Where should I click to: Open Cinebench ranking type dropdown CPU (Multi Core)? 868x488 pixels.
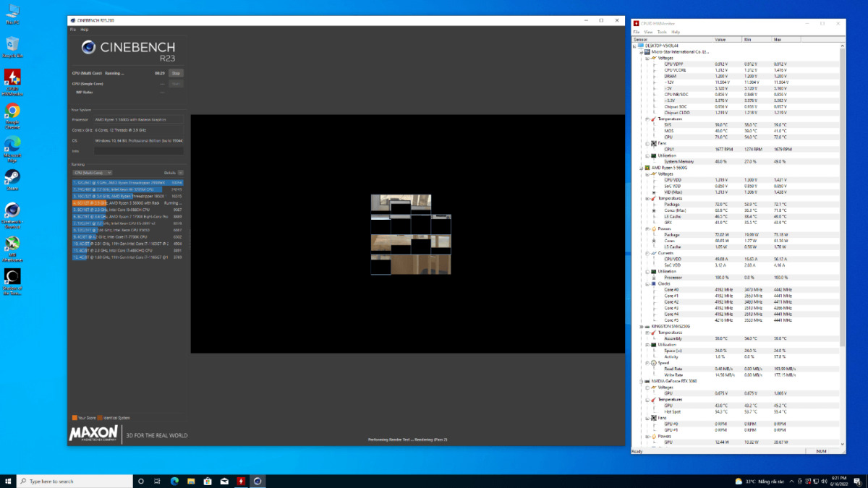(x=92, y=173)
